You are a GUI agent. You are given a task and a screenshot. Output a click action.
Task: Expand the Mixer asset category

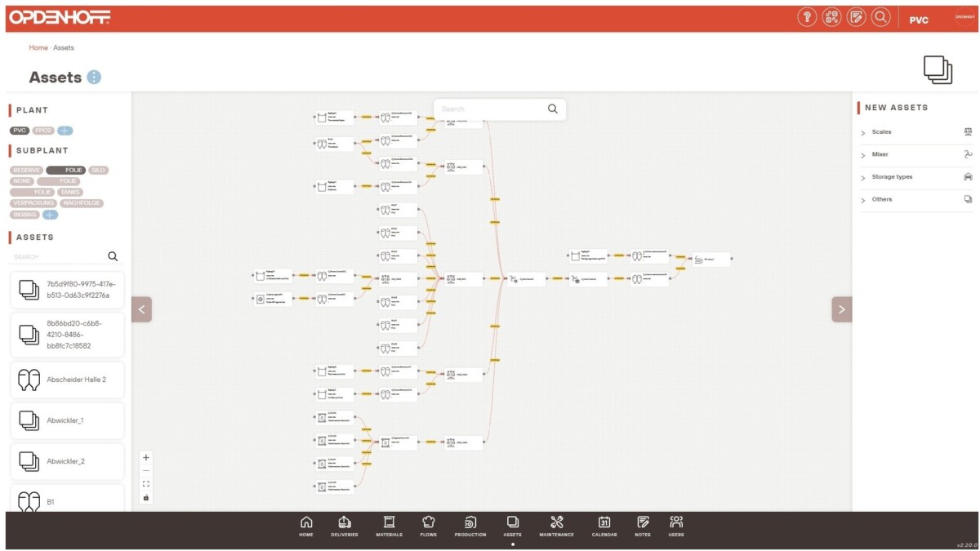click(x=880, y=154)
